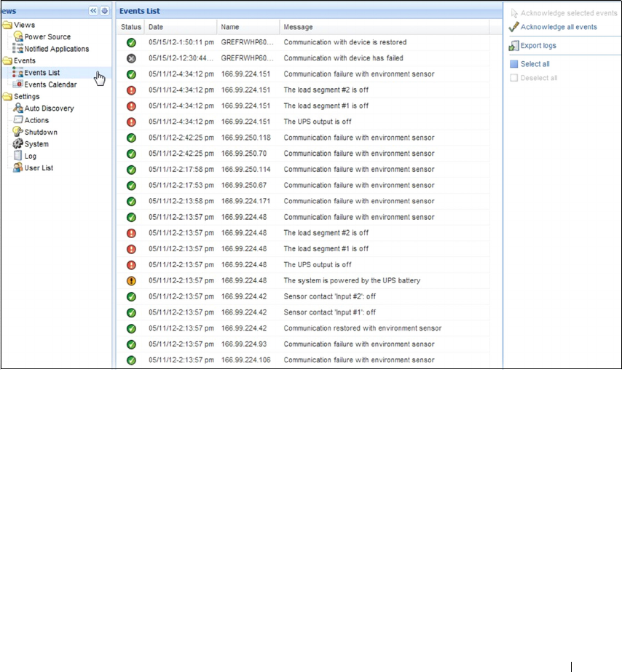Click the Actions icon in Settings
The width and height of the screenshot is (622, 672).
coord(18,120)
